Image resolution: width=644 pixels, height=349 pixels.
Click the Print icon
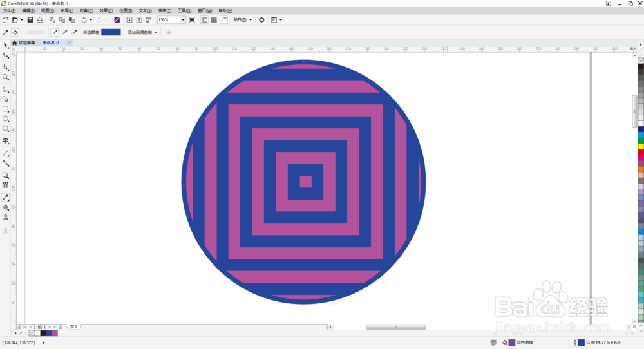click(x=40, y=20)
